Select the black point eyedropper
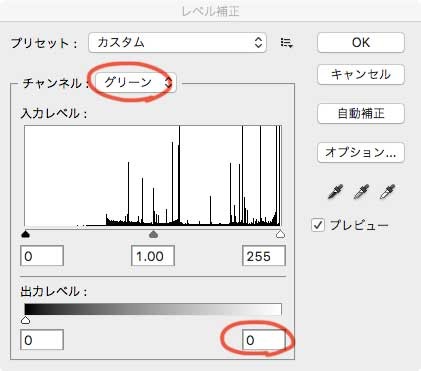The width and height of the screenshot is (421, 371). (336, 192)
